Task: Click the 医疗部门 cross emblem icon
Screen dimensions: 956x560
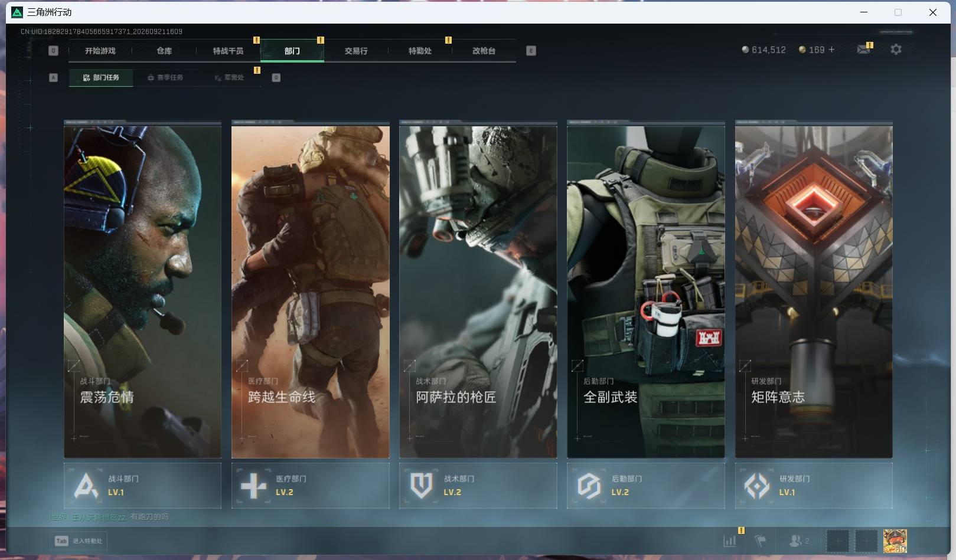Action: (254, 486)
